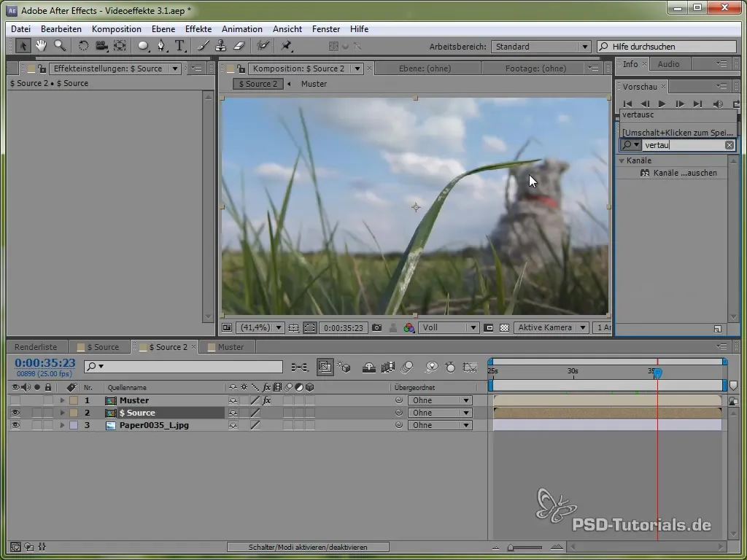Viewport: 747px width, 560px height.
Task: Hide the $ Source layer
Action: [x=15, y=413]
